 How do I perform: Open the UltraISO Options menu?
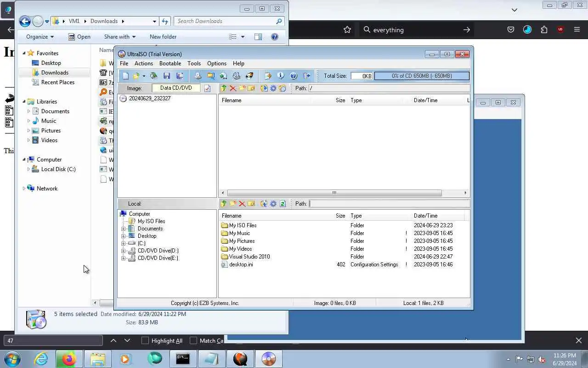coord(217,63)
